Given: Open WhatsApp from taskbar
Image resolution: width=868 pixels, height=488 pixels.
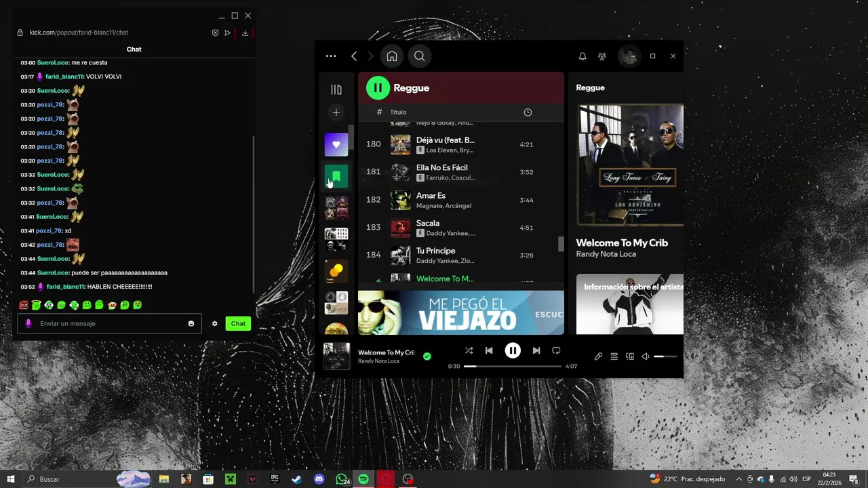Looking at the screenshot, I should point(342,479).
